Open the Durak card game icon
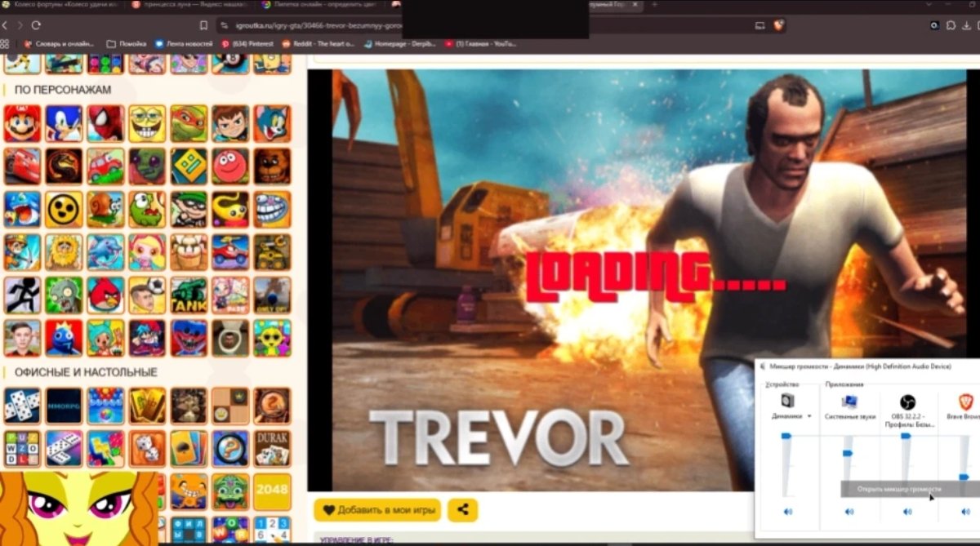 click(272, 448)
